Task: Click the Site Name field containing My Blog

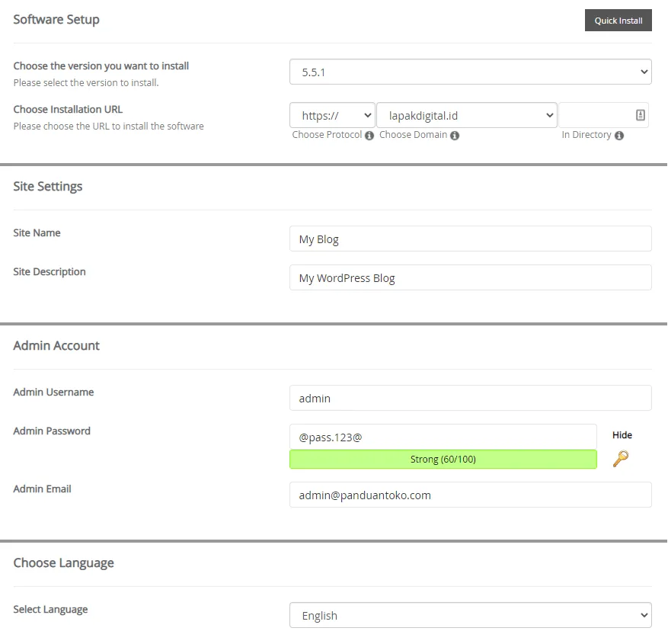Action: click(470, 239)
